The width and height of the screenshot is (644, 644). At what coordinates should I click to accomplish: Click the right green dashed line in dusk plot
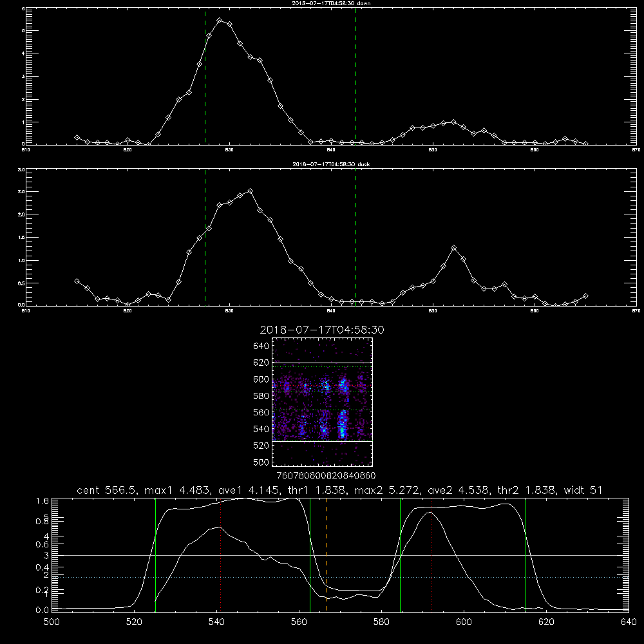tap(355, 237)
